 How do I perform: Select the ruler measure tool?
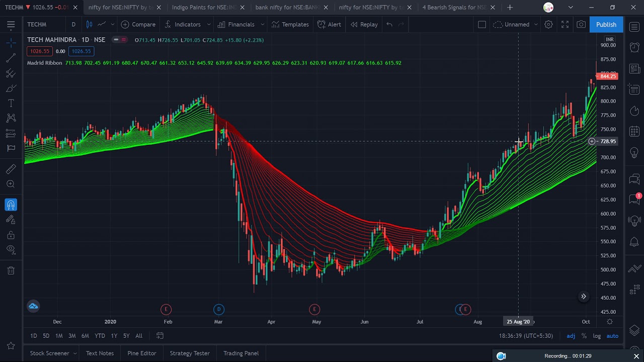click(11, 169)
